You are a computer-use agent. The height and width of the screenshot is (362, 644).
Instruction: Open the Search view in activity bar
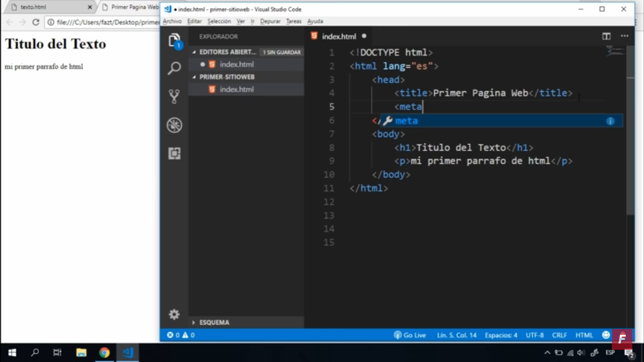tap(174, 68)
